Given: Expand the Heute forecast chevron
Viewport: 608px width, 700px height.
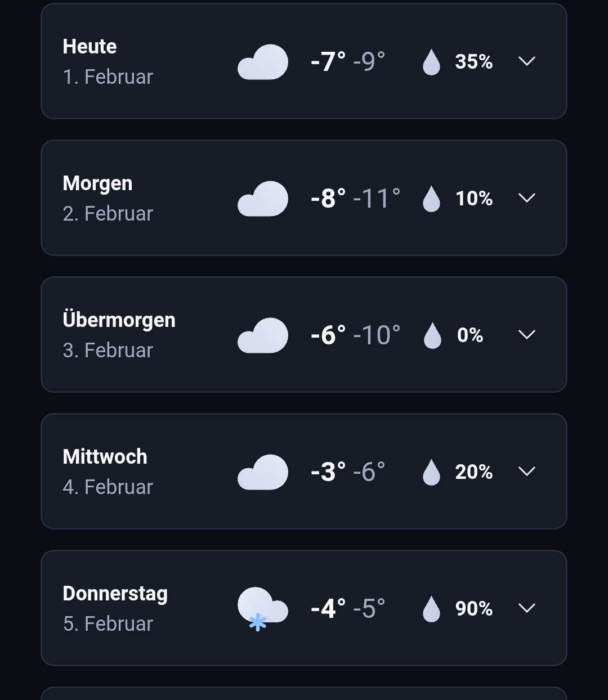Looking at the screenshot, I should (526, 61).
